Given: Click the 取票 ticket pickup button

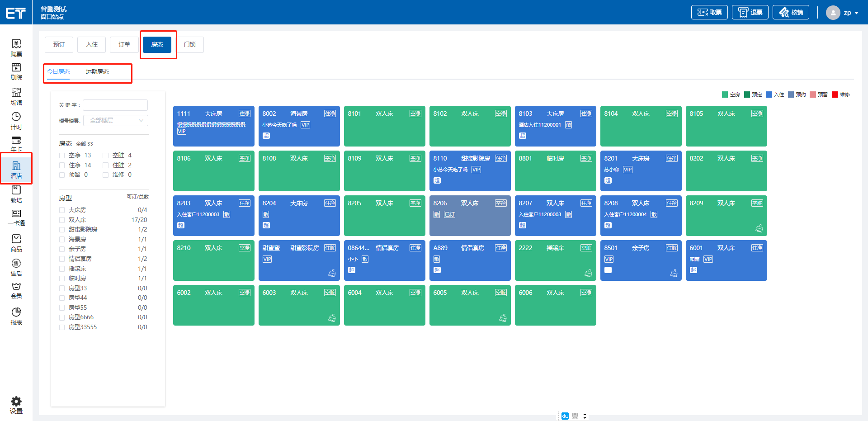Looking at the screenshot, I should click(x=709, y=12).
